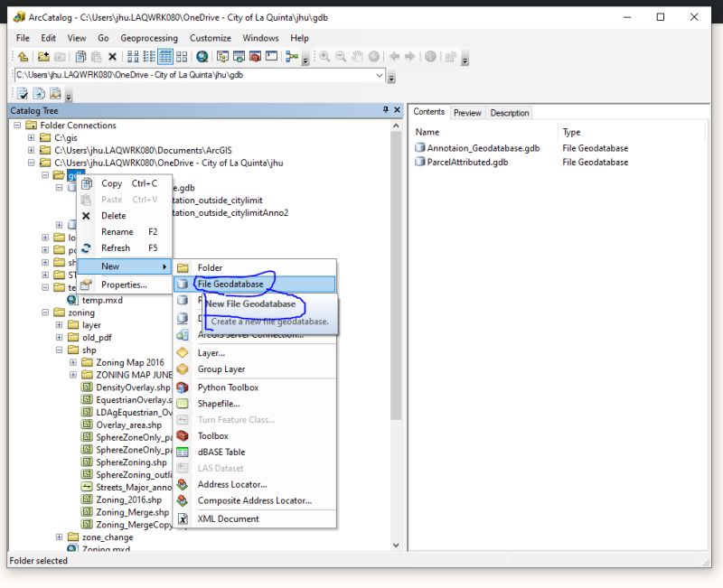This screenshot has width=723, height=588.
Task: Click the Identify tool icon
Action: (x=430, y=56)
